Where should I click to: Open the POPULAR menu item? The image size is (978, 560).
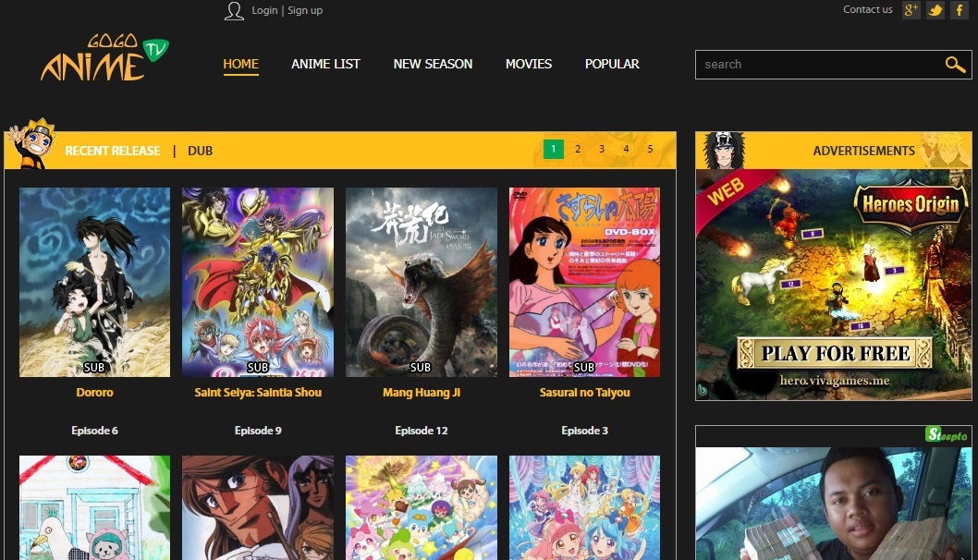[612, 64]
